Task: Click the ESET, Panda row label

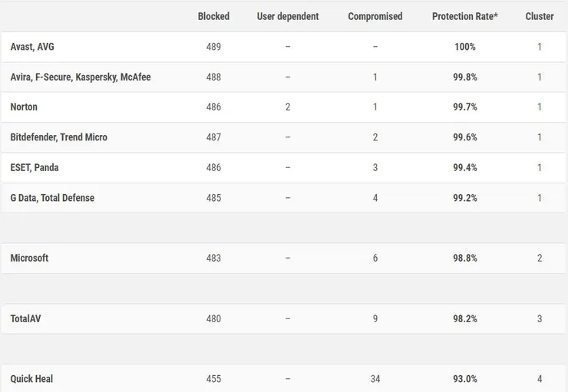Action: (35, 167)
